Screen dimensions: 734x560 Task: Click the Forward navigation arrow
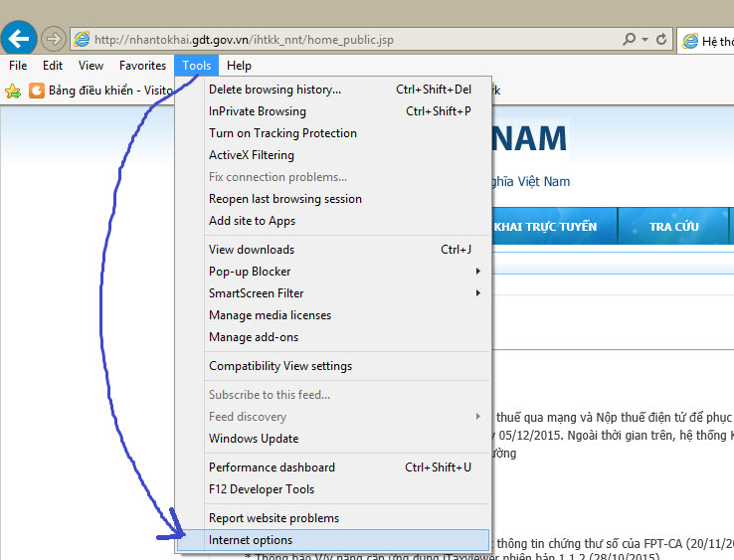54,39
